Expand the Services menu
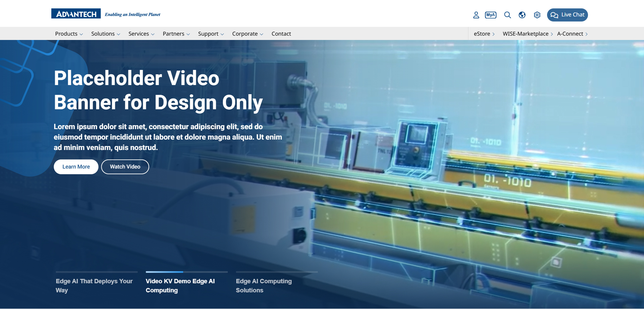This screenshot has height=309, width=644. point(141,34)
